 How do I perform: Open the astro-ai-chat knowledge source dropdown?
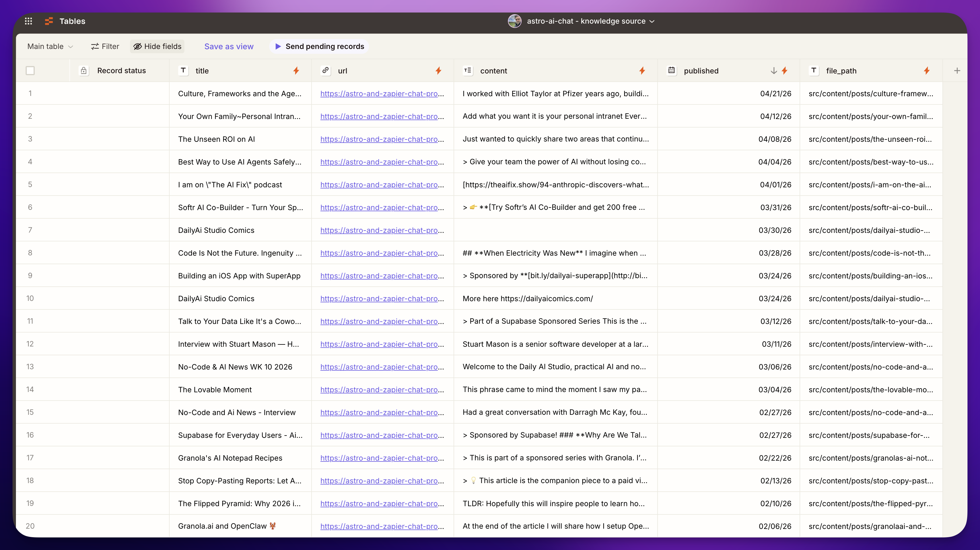click(x=590, y=21)
